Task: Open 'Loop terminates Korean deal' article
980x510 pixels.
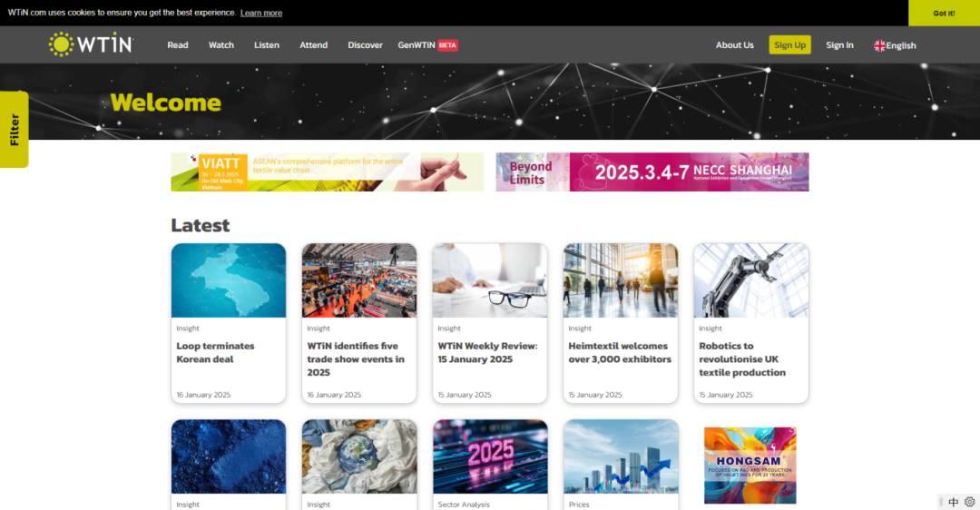Action: [215, 352]
